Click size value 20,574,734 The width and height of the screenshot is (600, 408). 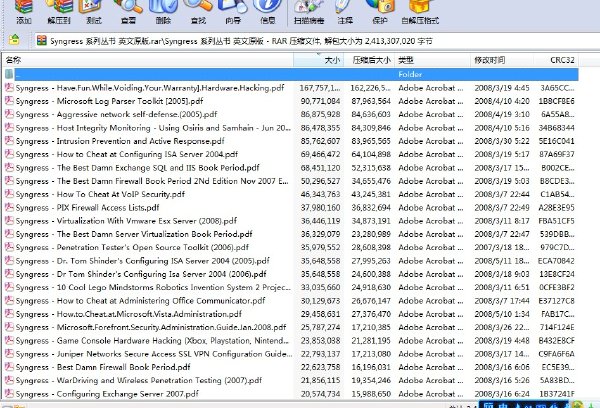(x=320, y=394)
